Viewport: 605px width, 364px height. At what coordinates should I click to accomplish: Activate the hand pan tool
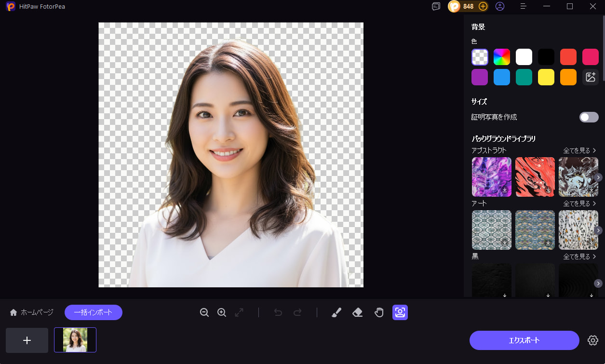pyautogui.click(x=379, y=312)
